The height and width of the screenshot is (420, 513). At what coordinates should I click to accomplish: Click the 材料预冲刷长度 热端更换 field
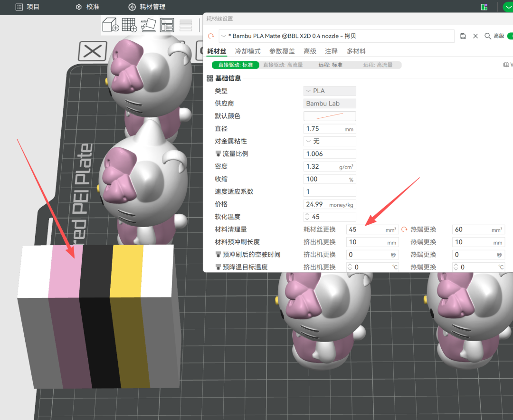pyautogui.click(x=478, y=242)
